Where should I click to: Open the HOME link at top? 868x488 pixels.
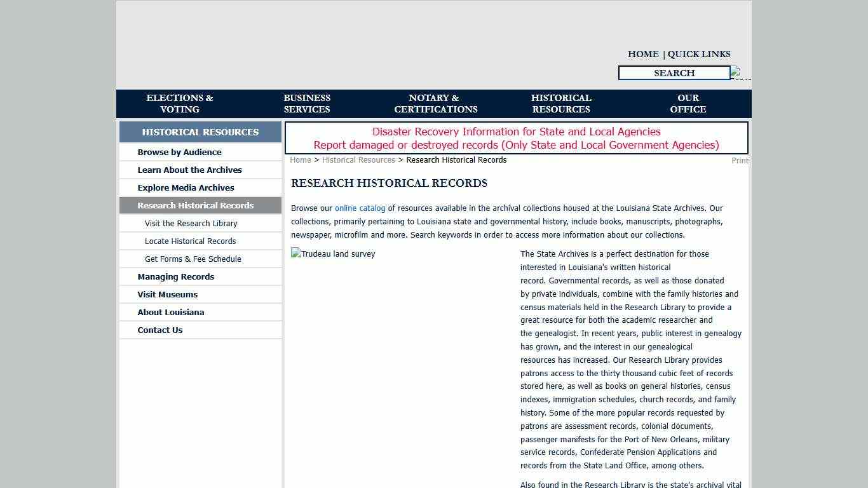642,55
